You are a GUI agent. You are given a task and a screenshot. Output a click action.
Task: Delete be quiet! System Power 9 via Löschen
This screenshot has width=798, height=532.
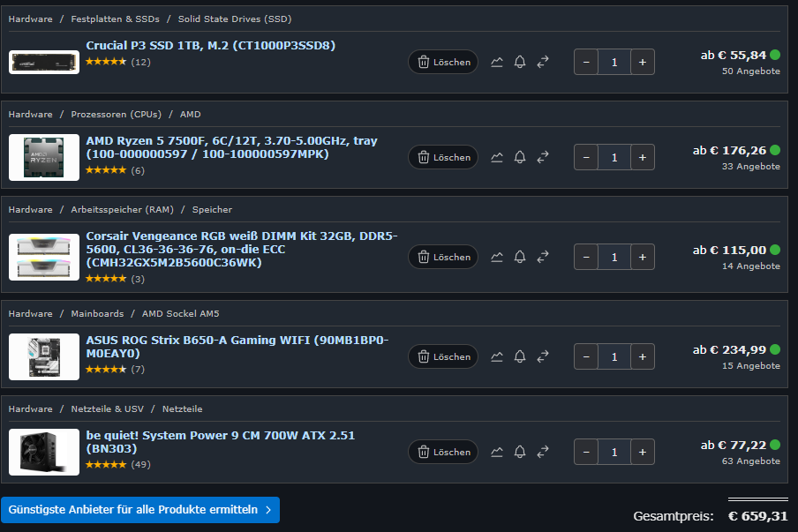point(443,452)
